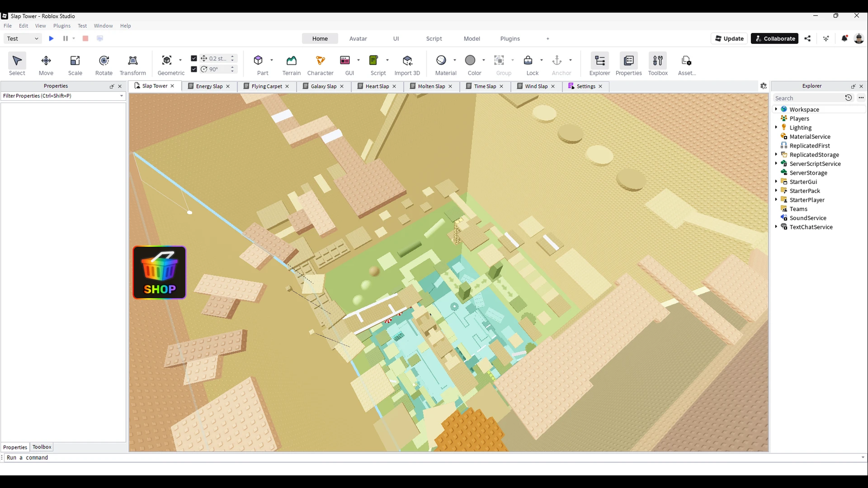Select ServerStorage in Explorer
Screen dimensions: 868x488
[808, 173]
